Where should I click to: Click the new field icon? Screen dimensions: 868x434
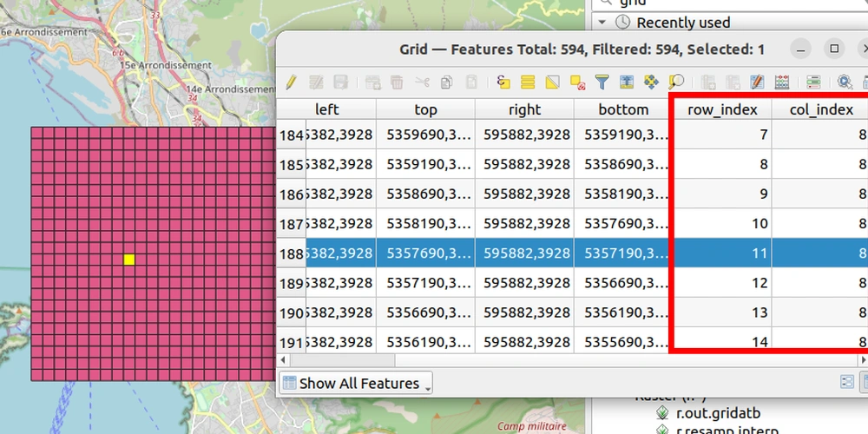tap(708, 82)
